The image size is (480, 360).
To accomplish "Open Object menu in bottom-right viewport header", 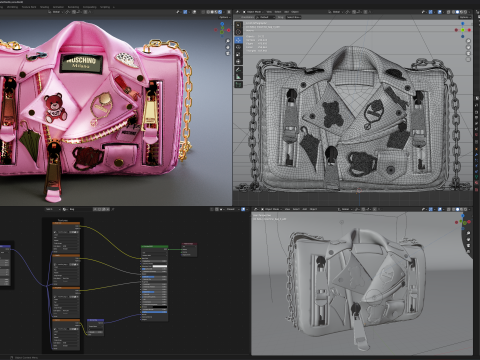I will pos(313,209).
